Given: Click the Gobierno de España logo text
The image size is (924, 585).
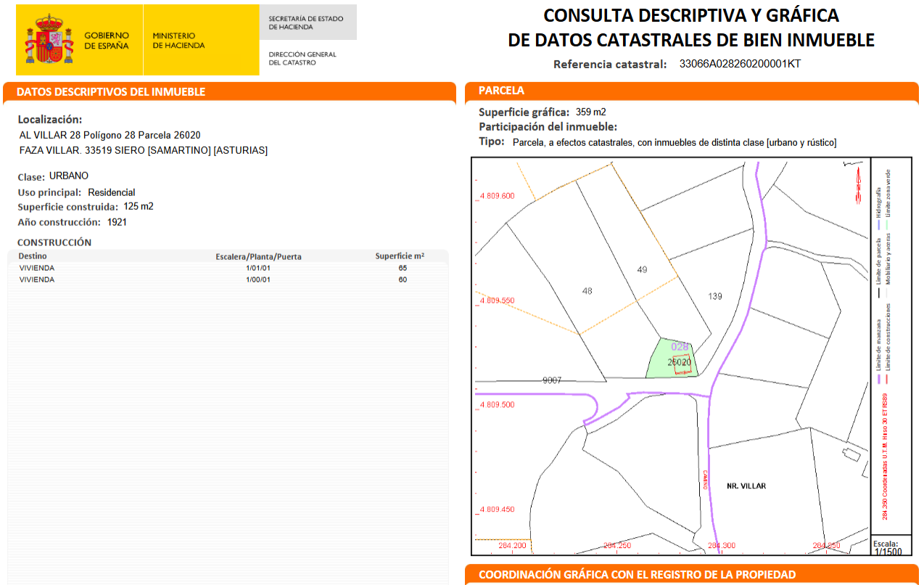Looking at the screenshot, I should (x=107, y=41).
